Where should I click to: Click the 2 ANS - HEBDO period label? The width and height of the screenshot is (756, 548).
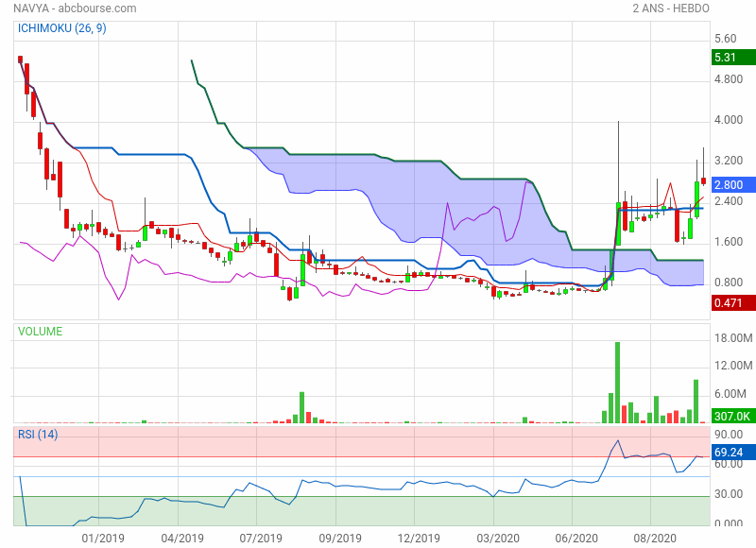point(671,9)
